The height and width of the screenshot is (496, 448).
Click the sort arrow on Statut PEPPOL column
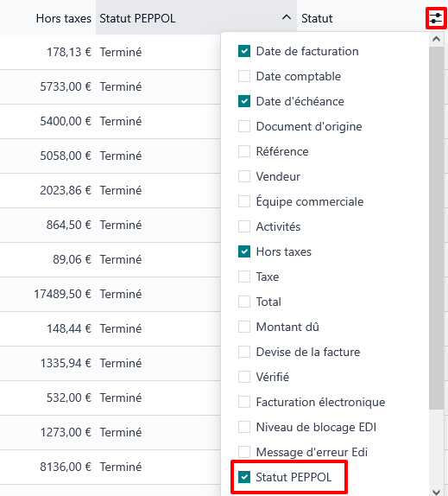287,17
